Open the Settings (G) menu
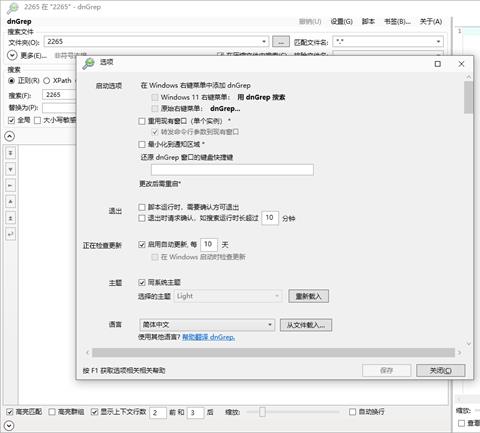 pyautogui.click(x=342, y=22)
